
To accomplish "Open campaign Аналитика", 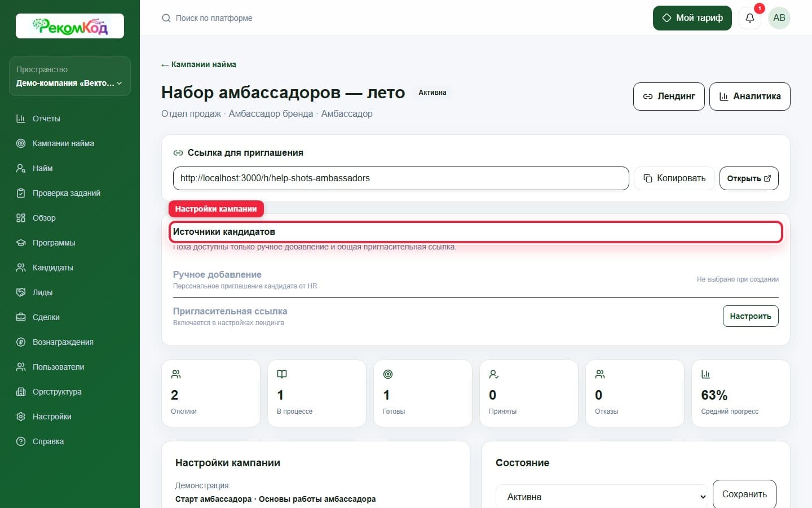I will (750, 97).
